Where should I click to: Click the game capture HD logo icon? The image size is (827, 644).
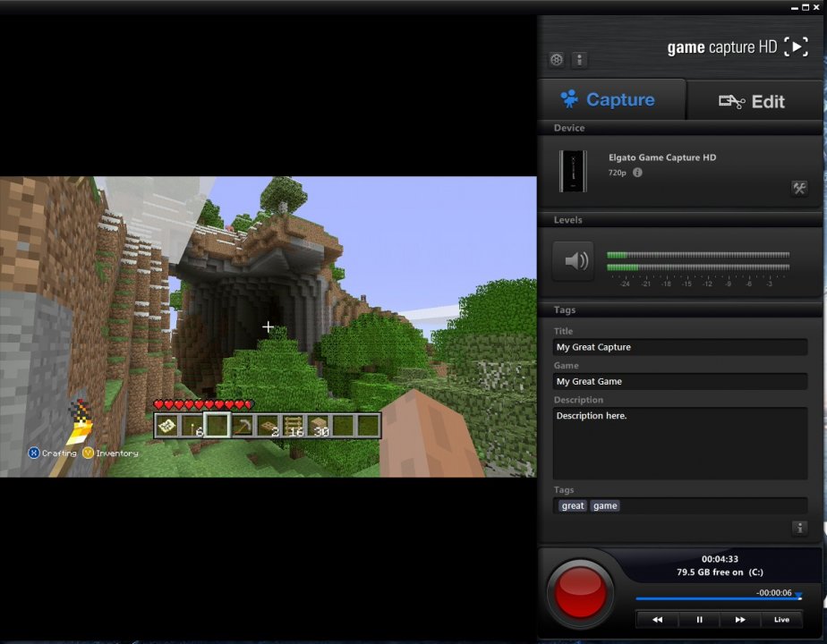coord(797,47)
